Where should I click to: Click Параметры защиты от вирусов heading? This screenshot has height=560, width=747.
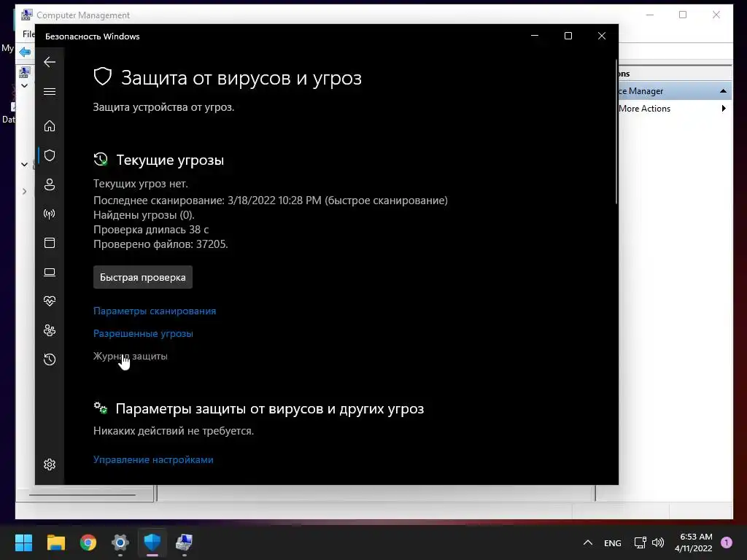tap(270, 409)
